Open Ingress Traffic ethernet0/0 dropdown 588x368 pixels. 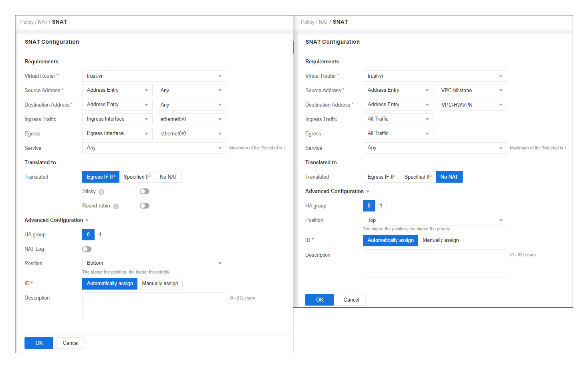(x=191, y=119)
